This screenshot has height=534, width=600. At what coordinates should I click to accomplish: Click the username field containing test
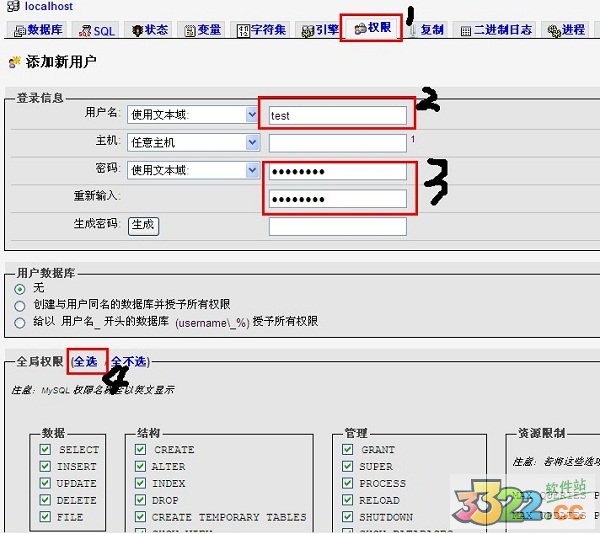[338, 115]
